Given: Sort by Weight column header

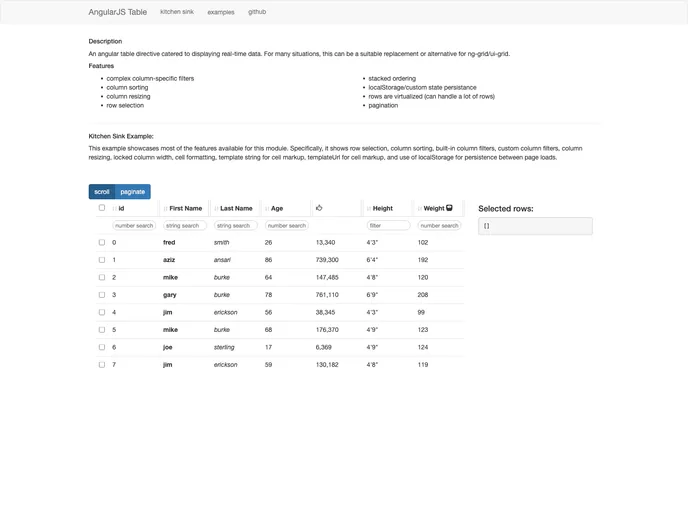Looking at the screenshot, I should click(434, 208).
